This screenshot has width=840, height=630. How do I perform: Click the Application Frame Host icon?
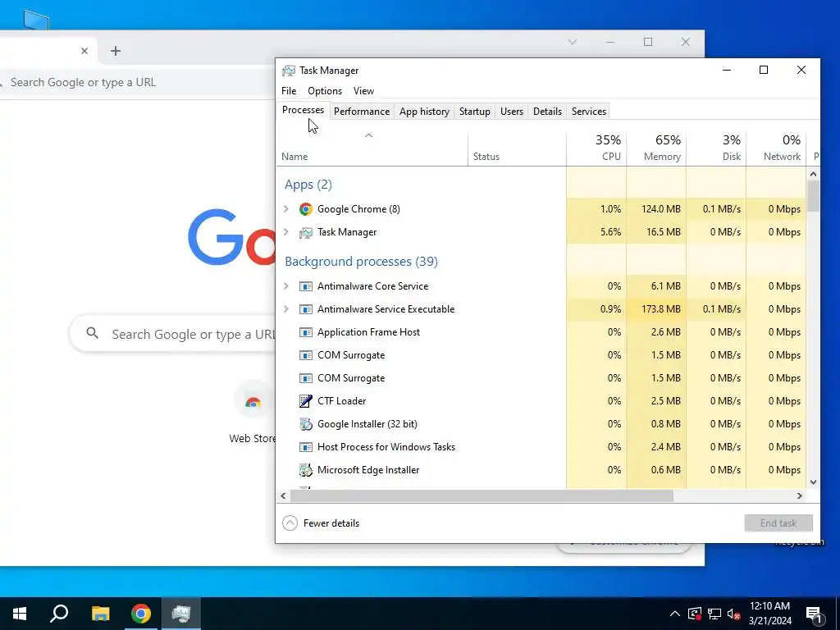pyautogui.click(x=305, y=332)
